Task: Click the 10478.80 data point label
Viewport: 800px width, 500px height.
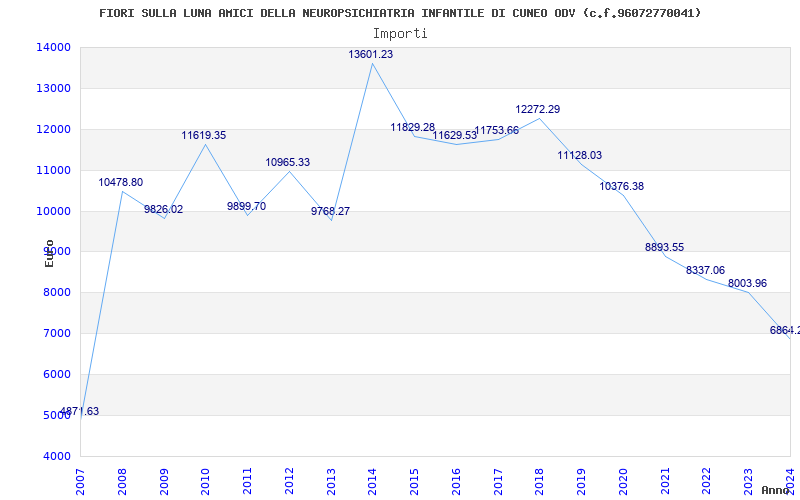Action: 120,182
